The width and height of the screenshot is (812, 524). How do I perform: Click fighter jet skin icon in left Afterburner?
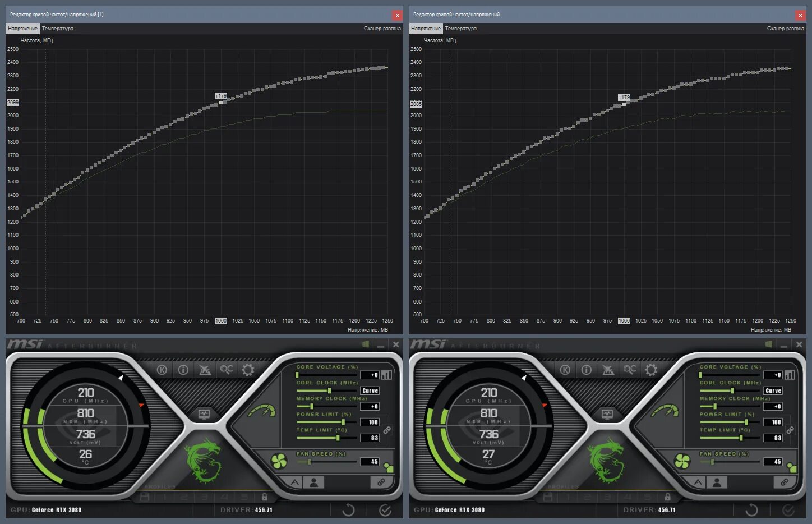(x=205, y=370)
